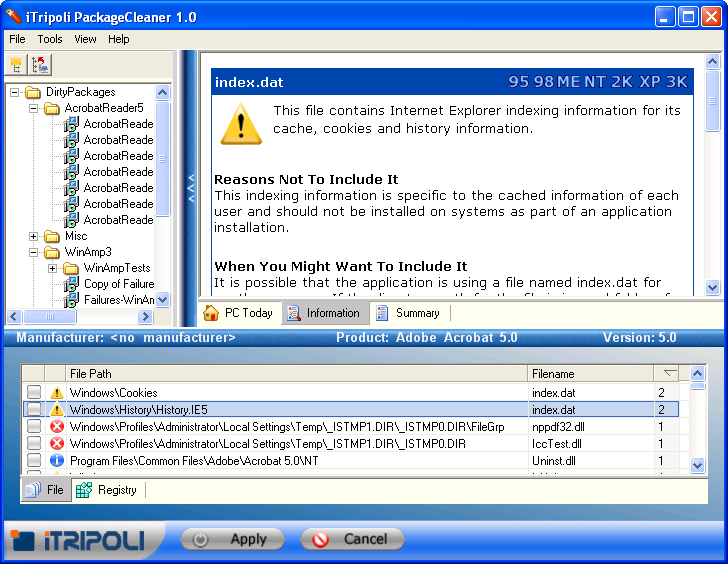Screen dimensions: 728x564
Task: Switch to the Information tab
Action: 325,313
